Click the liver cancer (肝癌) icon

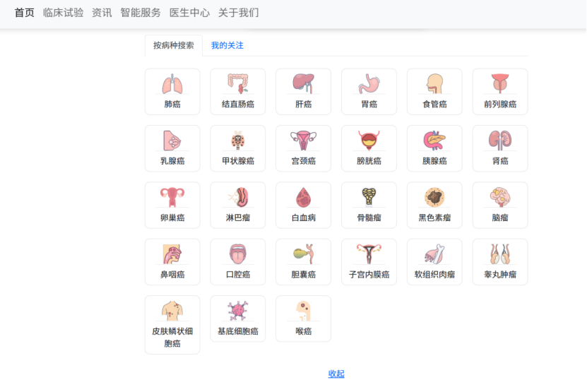(303, 84)
